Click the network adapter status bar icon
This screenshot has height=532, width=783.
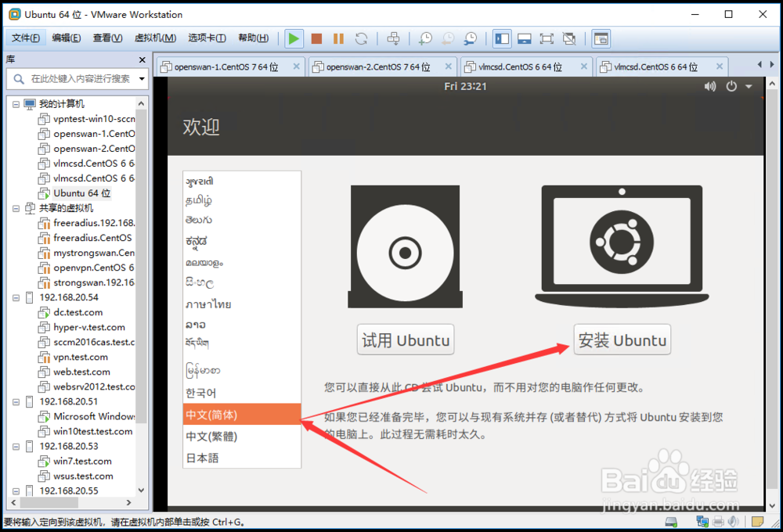(x=702, y=522)
